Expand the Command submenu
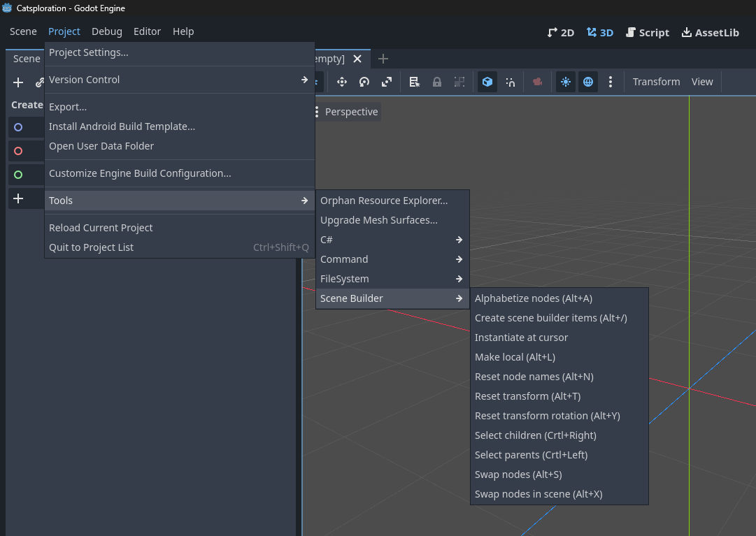The image size is (756, 536). point(392,259)
